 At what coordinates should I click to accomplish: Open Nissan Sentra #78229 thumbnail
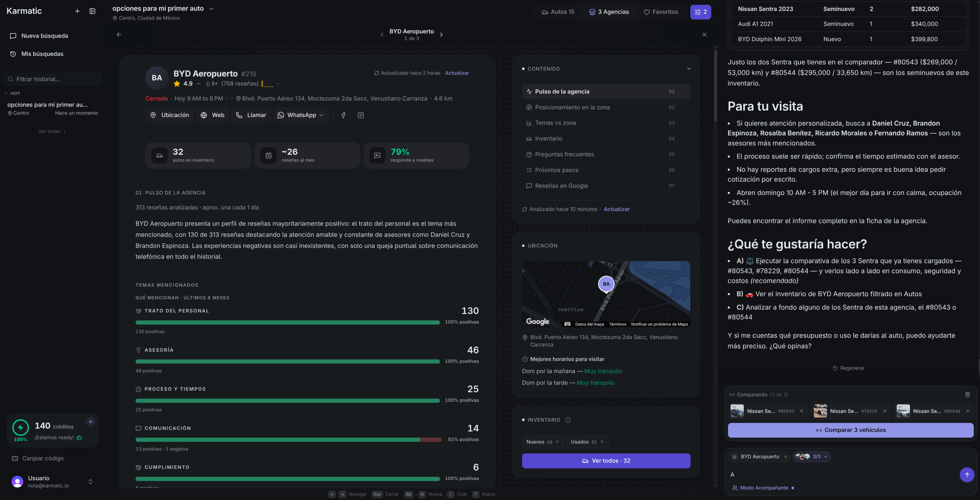point(820,411)
